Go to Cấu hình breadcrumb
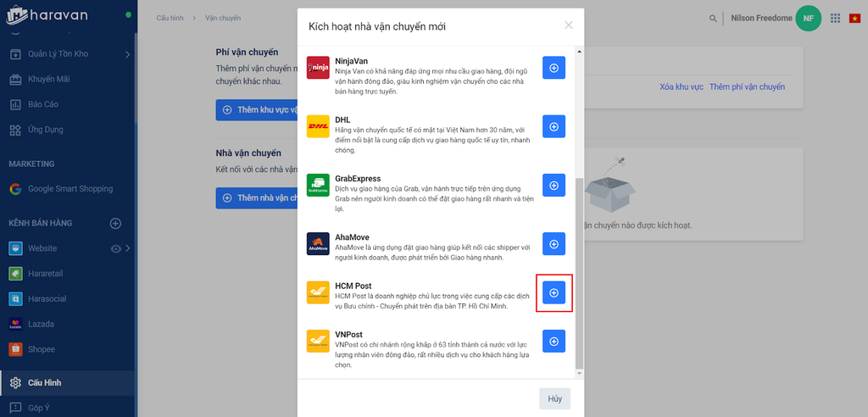The width and height of the screenshot is (868, 417). 170,19
